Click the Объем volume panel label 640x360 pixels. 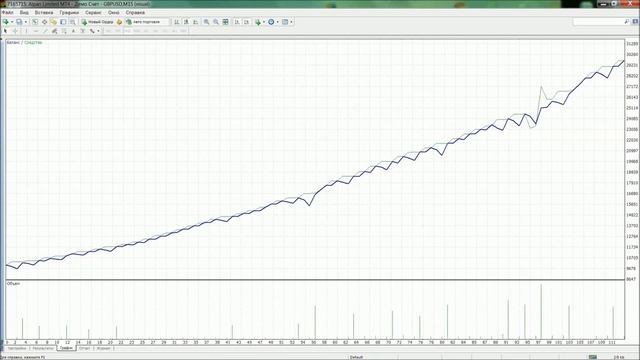[13, 283]
